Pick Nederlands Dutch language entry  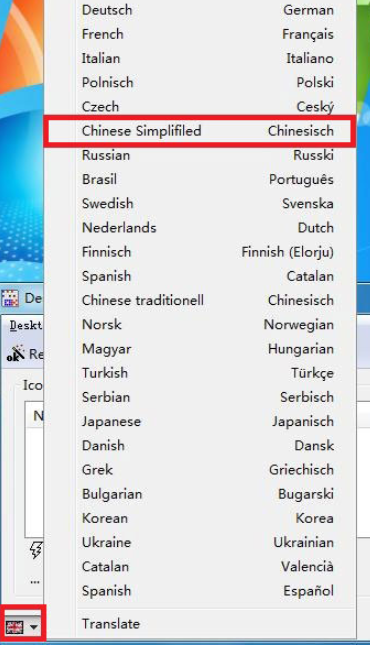click(200, 228)
